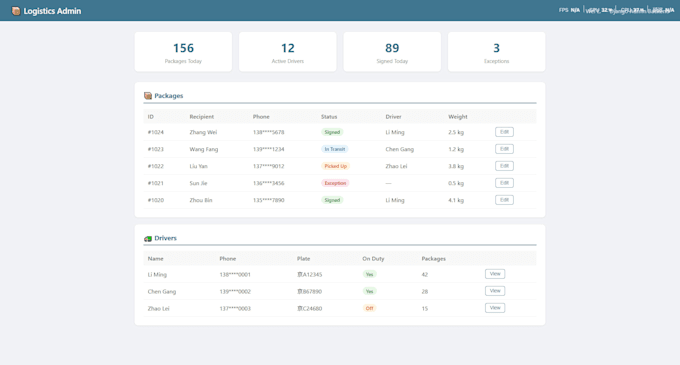680x365 pixels.
Task: Open the 12 Active Drivers card
Action: [288, 52]
